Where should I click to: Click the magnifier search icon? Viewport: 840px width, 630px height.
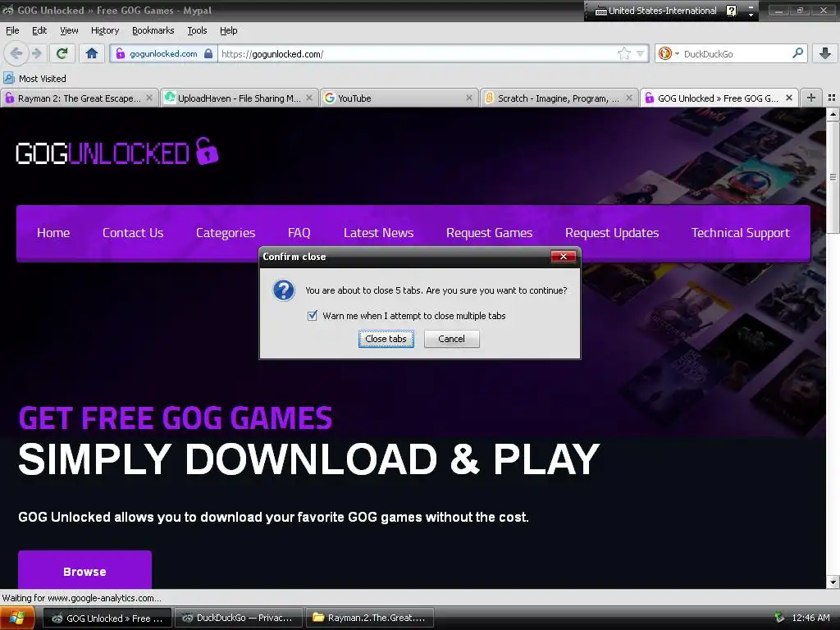[797, 53]
